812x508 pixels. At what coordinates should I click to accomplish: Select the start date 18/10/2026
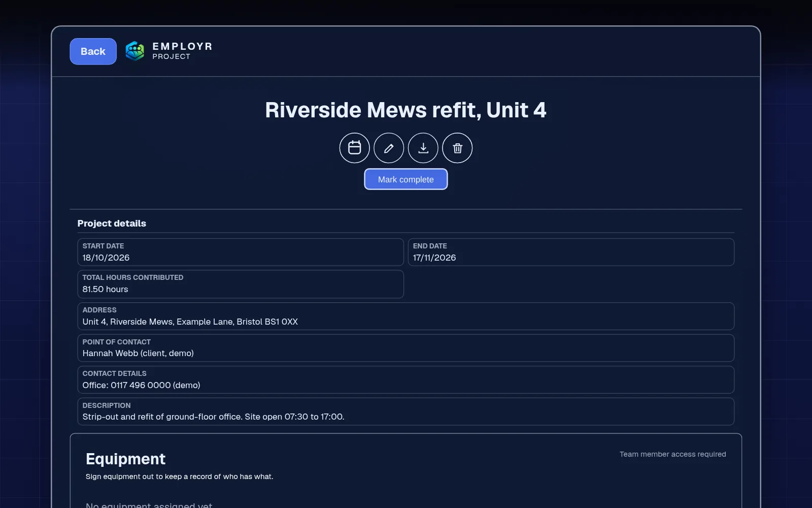point(106,258)
